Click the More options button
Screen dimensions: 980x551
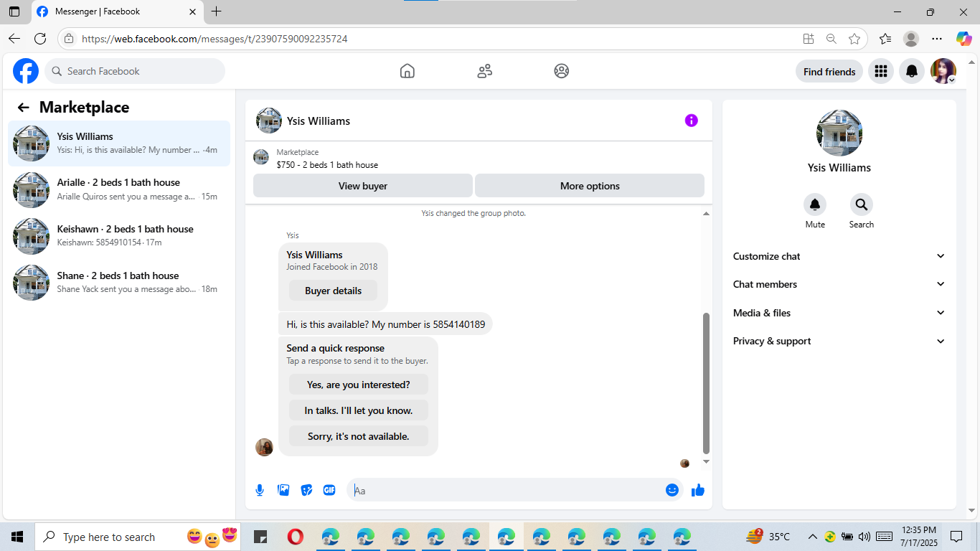point(590,186)
